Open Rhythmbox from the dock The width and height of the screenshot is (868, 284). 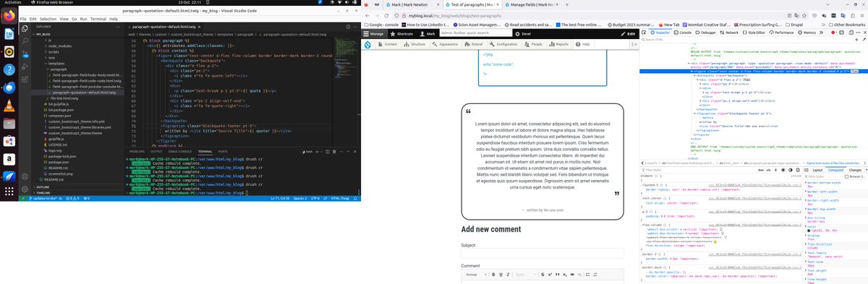coord(9,52)
